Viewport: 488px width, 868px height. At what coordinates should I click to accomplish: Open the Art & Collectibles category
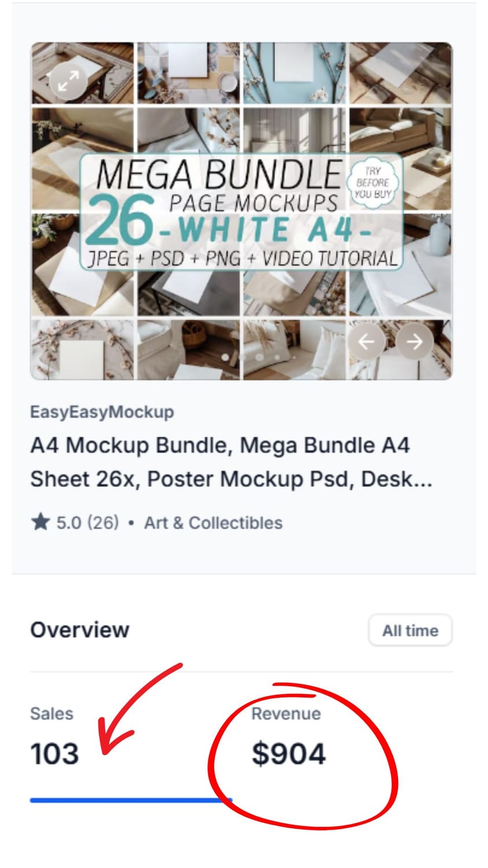click(x=213, y=523)
